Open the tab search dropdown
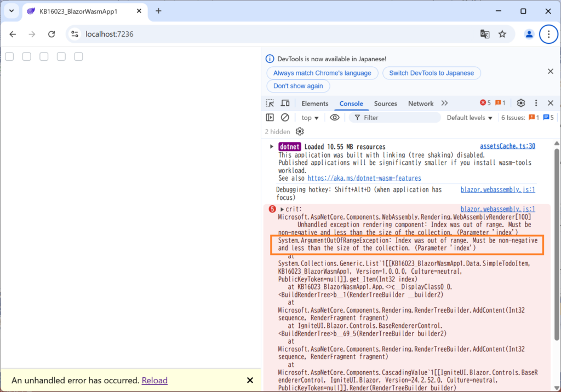This screenshot has height=392, width=561. coord(12,11)
